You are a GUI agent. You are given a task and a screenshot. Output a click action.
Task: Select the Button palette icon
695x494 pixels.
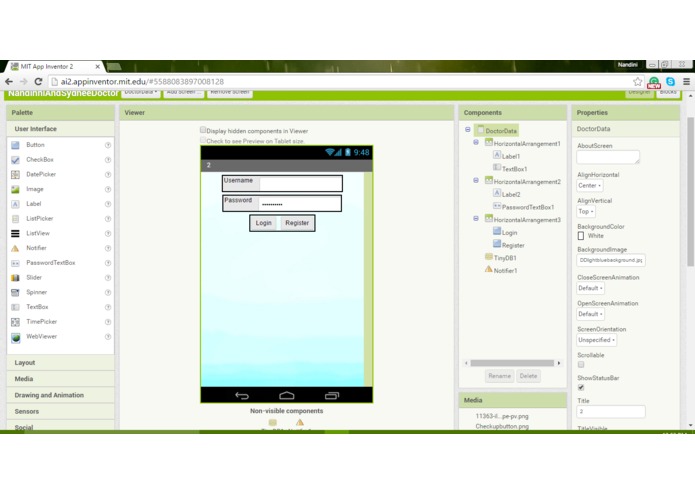pos(16,145)
